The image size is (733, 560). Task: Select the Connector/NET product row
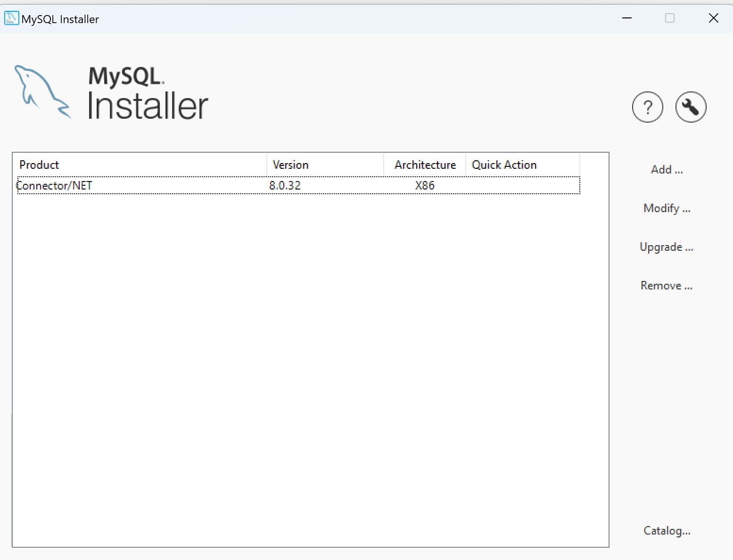pos(55,186)
